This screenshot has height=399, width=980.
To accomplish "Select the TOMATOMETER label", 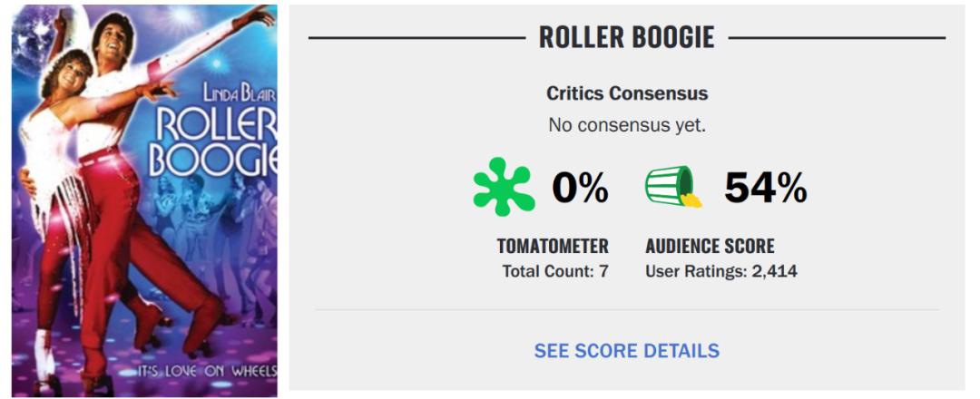I will coord(553,246).
